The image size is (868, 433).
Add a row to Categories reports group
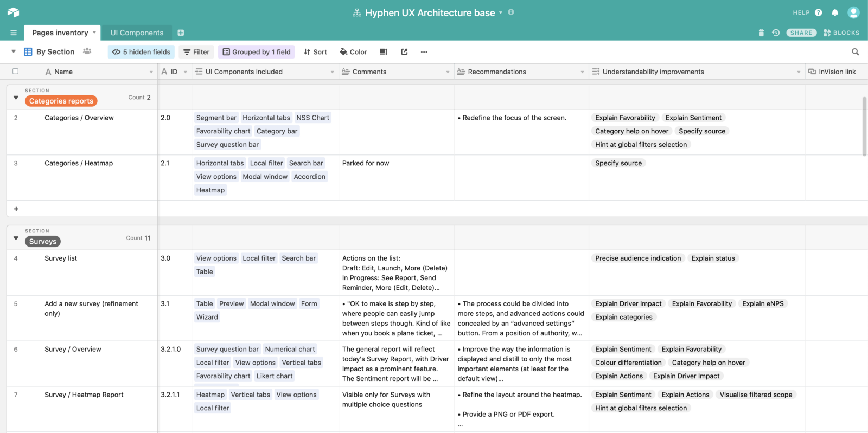[x=16, y=209]
